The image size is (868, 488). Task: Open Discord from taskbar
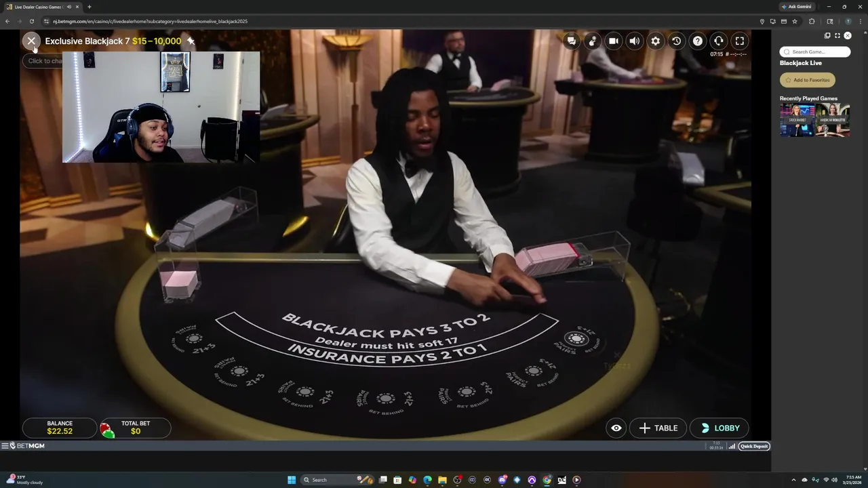pos(502,480)
